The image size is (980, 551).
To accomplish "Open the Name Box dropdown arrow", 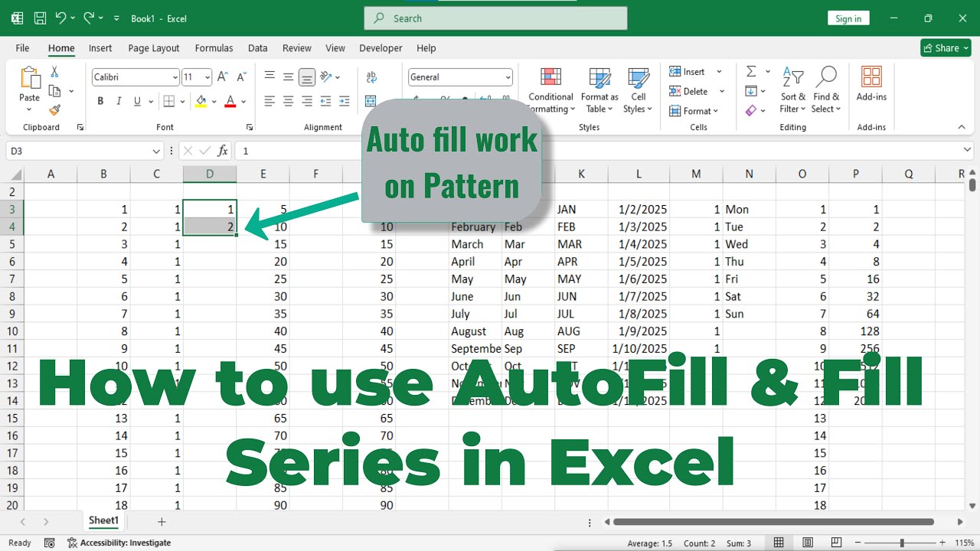I will click(156, 151).
